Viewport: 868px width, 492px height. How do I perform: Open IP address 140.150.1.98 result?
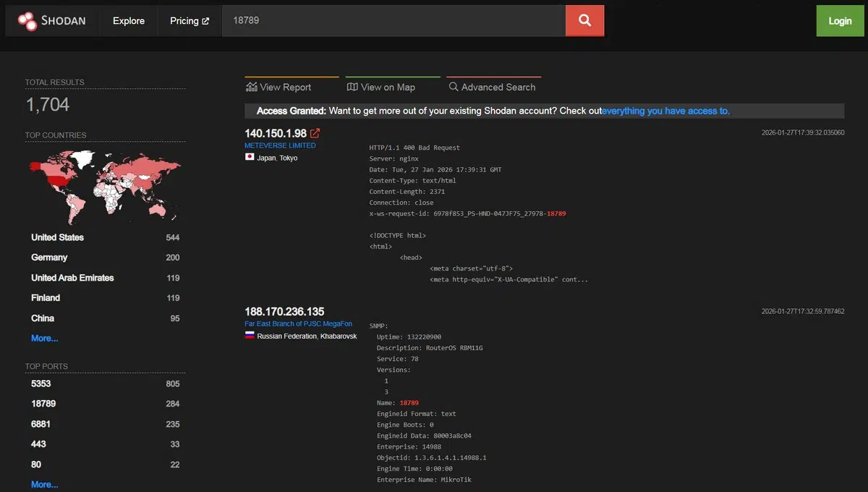[276, 133]
